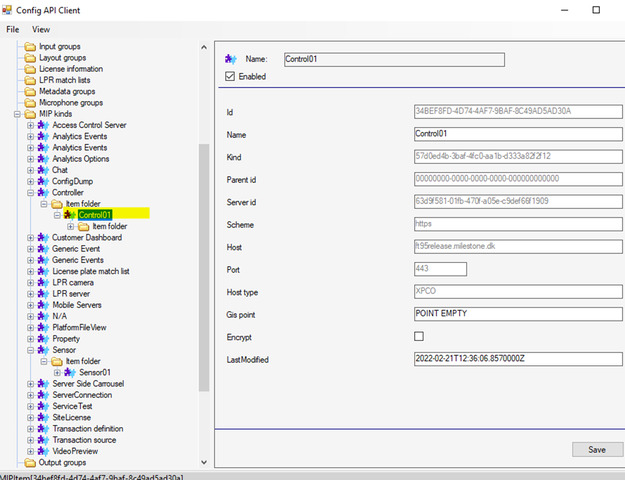
Task: Toggle the Enabled checkbox
Action: tap(231, 76)
